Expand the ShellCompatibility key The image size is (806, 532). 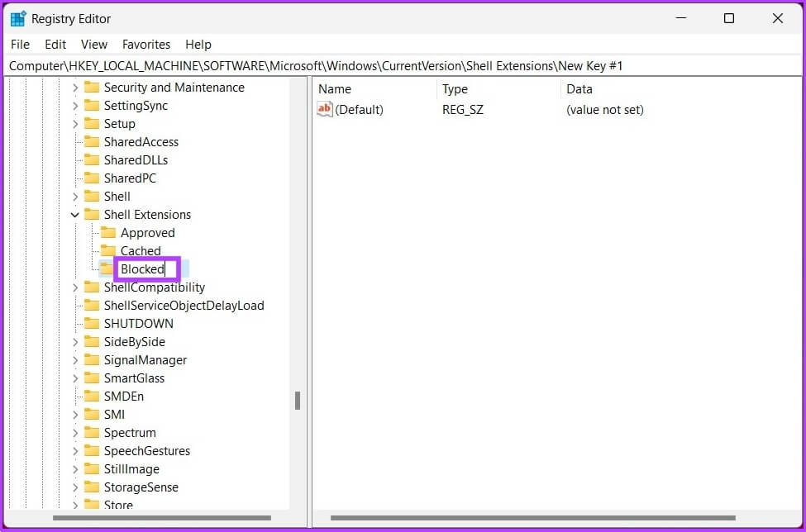click(75, 287)
